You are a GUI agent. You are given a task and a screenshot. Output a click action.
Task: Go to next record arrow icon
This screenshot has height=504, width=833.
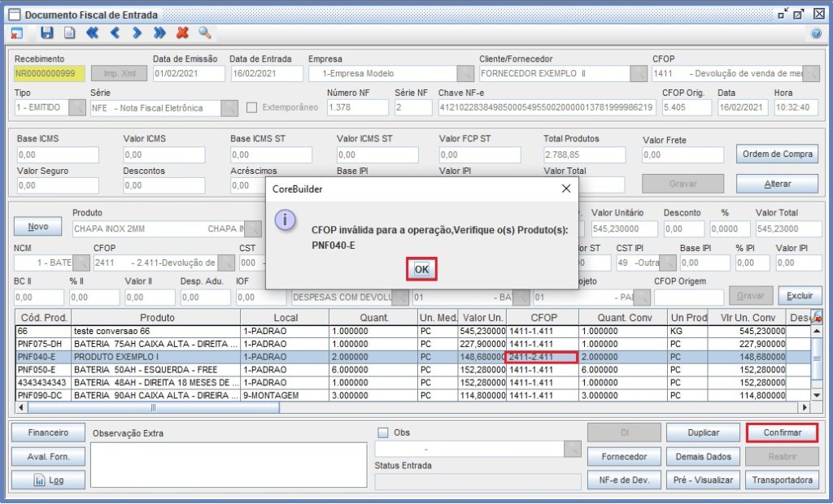pos(137,33)
